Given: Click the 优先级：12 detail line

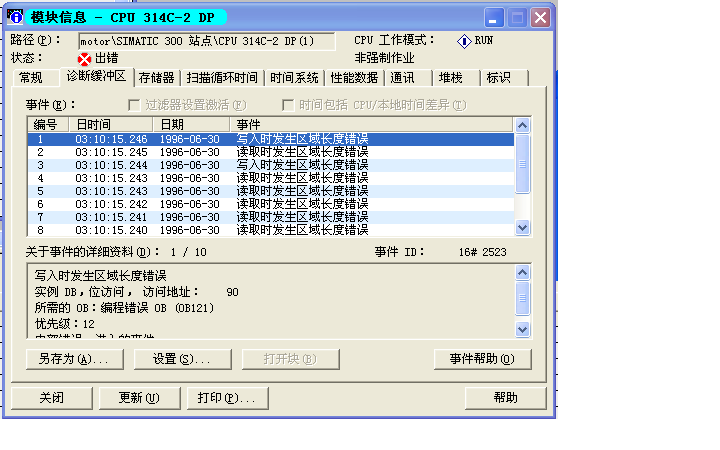Looking at the screenshot, I should (x=65, y=324).
